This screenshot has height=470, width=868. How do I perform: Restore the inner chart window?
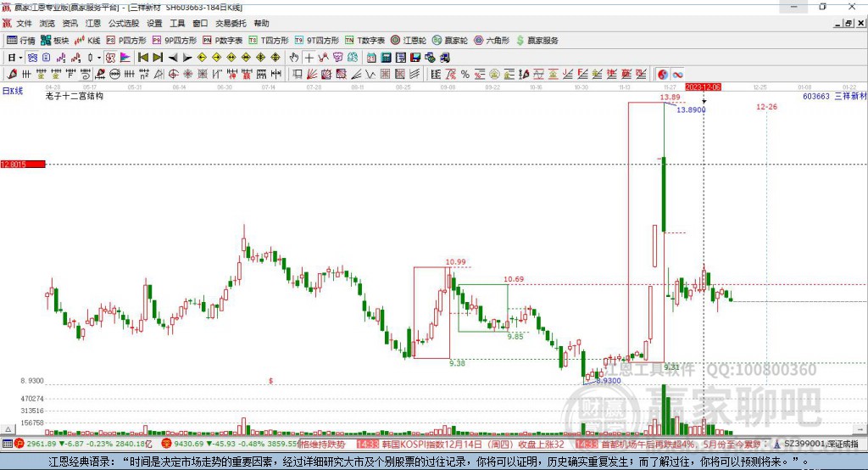click(x=849, y=23)
